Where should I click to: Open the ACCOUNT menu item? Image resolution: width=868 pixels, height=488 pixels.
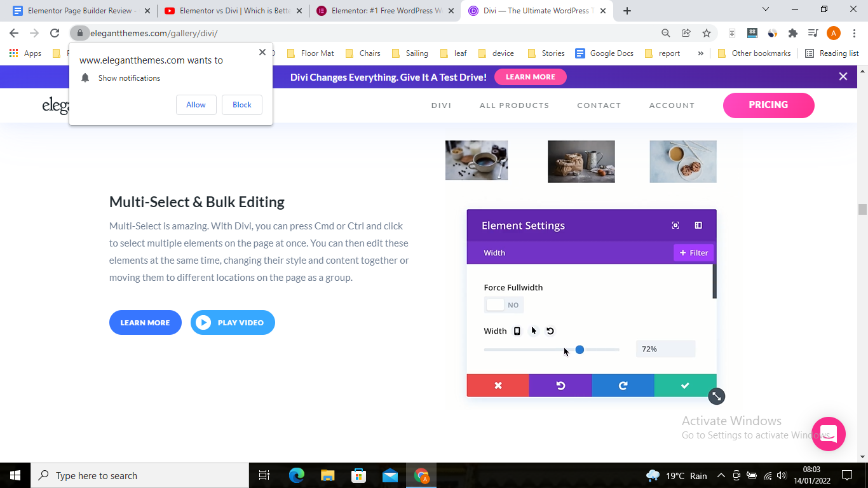[672, 105]
